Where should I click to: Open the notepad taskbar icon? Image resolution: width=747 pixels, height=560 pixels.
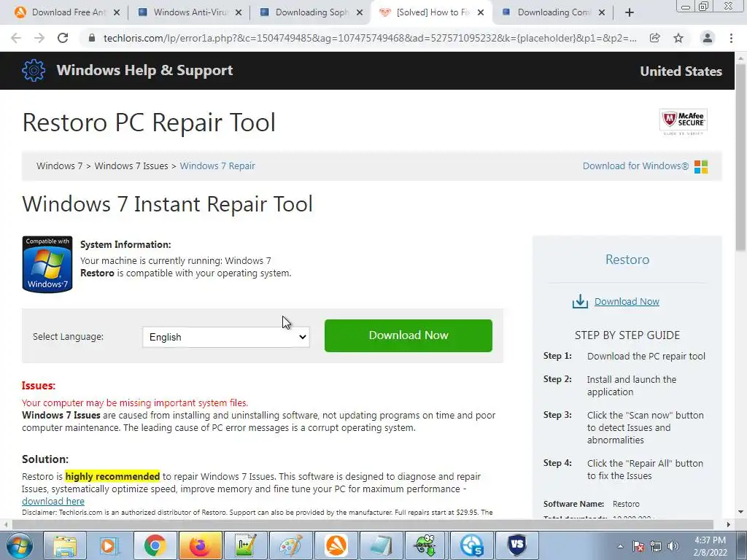click(x=381, y=545)
